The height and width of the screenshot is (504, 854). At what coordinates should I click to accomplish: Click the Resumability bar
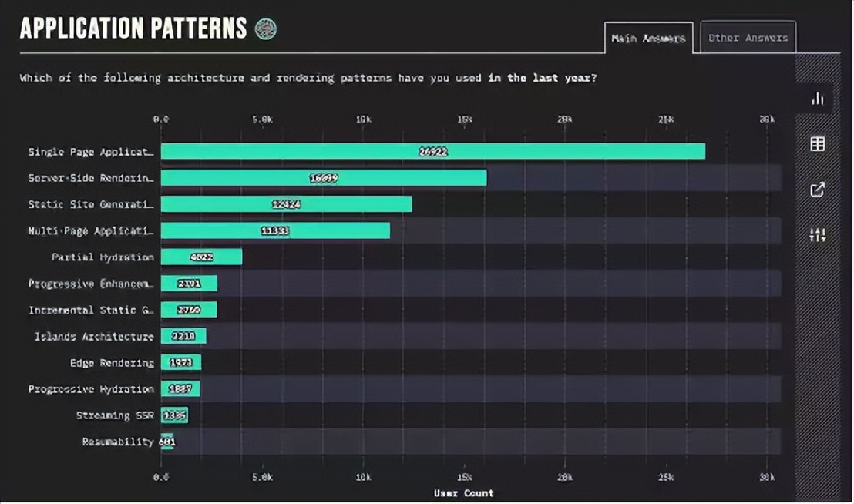coord(167,442)
